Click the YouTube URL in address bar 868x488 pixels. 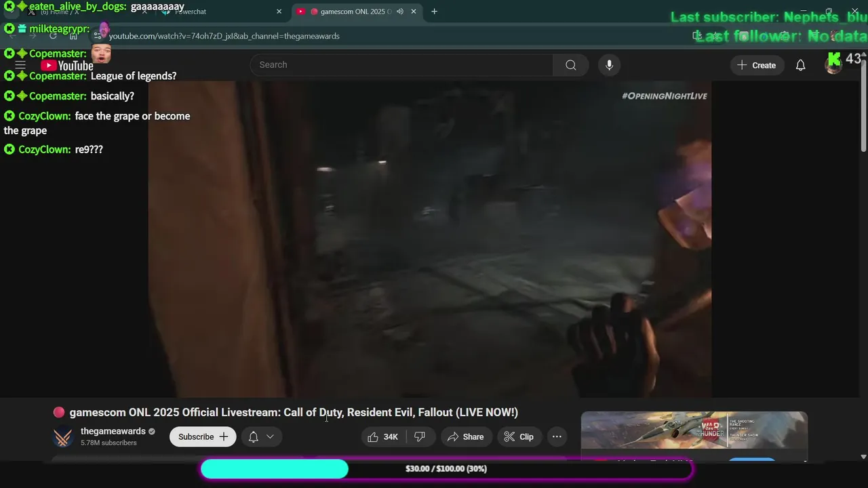click(x=224, y=36)
